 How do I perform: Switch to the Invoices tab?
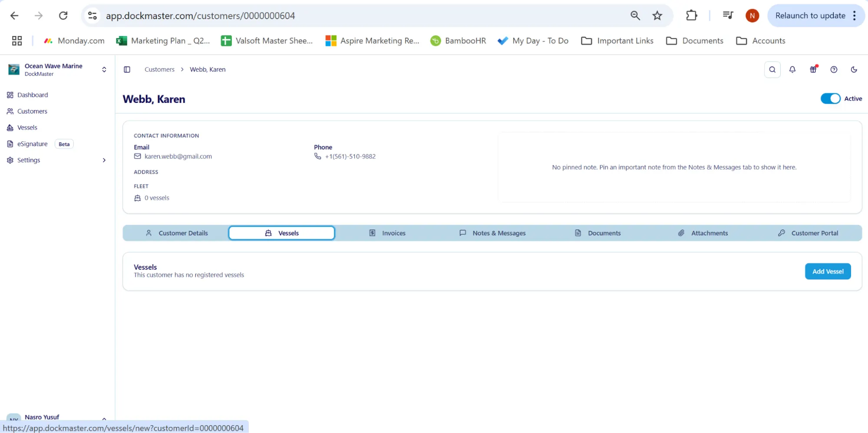click(387, 233)
